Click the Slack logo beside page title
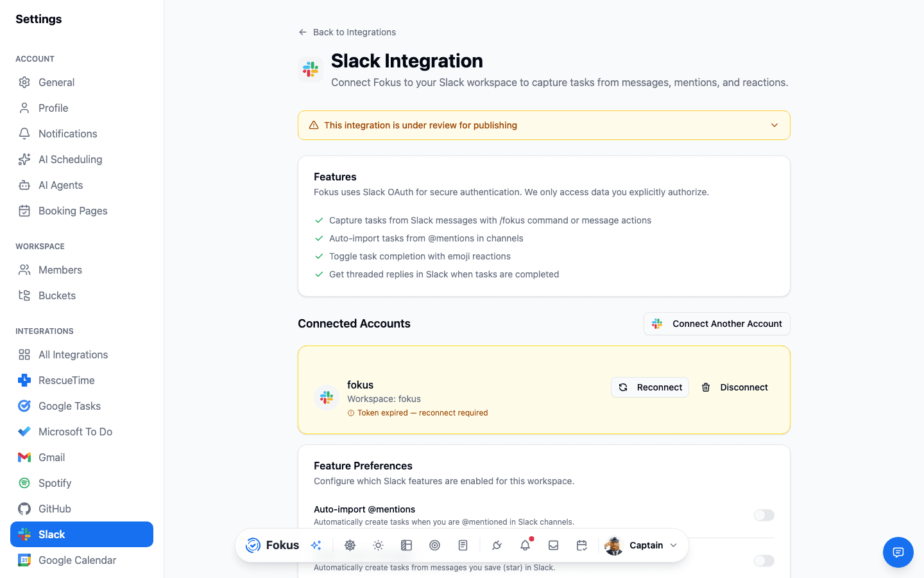The image size is (924, 578). [x=311, y=69]
